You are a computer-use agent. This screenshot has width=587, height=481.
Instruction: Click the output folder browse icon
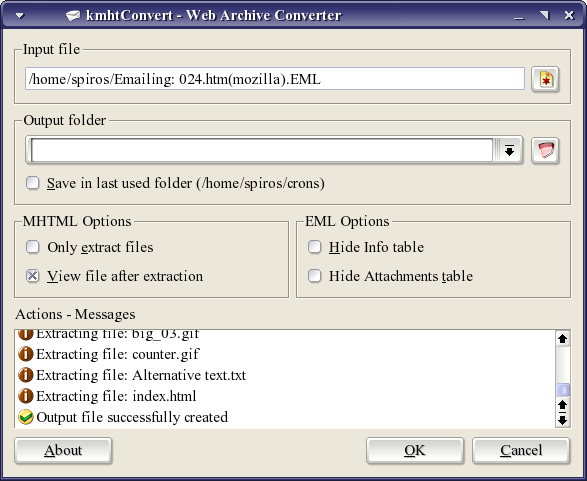pyautogui.click(x=545, y=150)
